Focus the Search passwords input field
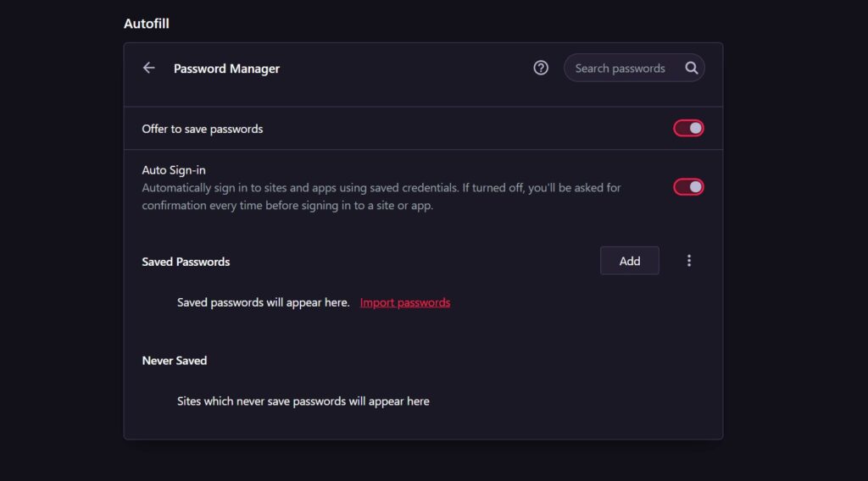The height and width of the screenshot is (481, 868). tap(620, 68)
